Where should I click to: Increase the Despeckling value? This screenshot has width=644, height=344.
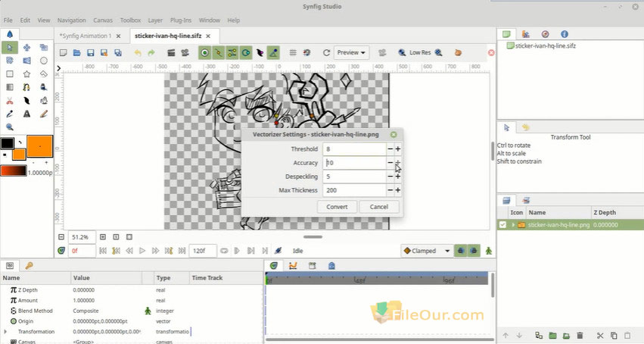pyautogui.click(x=397, y=177)
